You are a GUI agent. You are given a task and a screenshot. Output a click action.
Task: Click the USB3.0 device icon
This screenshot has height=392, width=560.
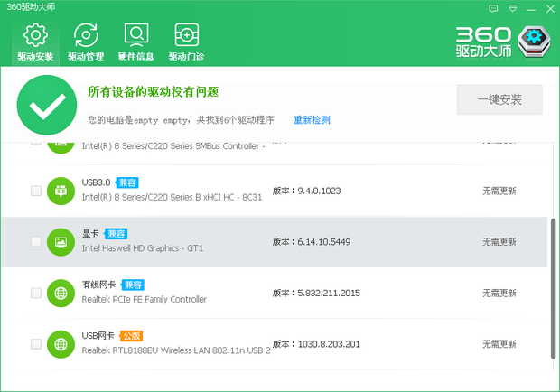(61, 191)
